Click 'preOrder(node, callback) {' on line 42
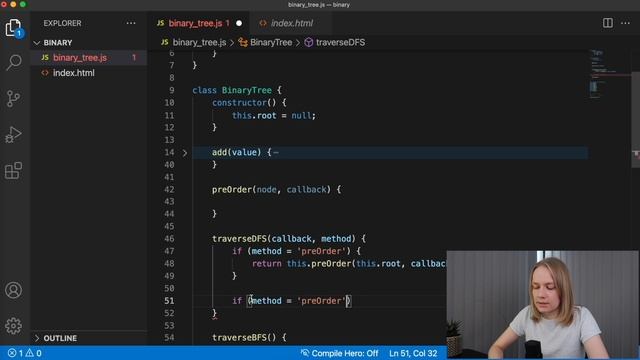Image resolution: width=640 pixels, height=360 pixels. pyautogui.click(x=276, y=189)
